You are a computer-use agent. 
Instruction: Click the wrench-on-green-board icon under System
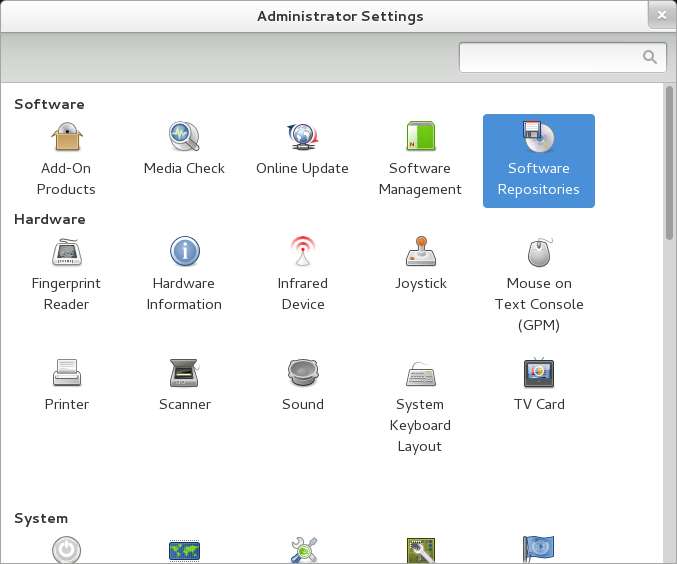click(421, 550)
